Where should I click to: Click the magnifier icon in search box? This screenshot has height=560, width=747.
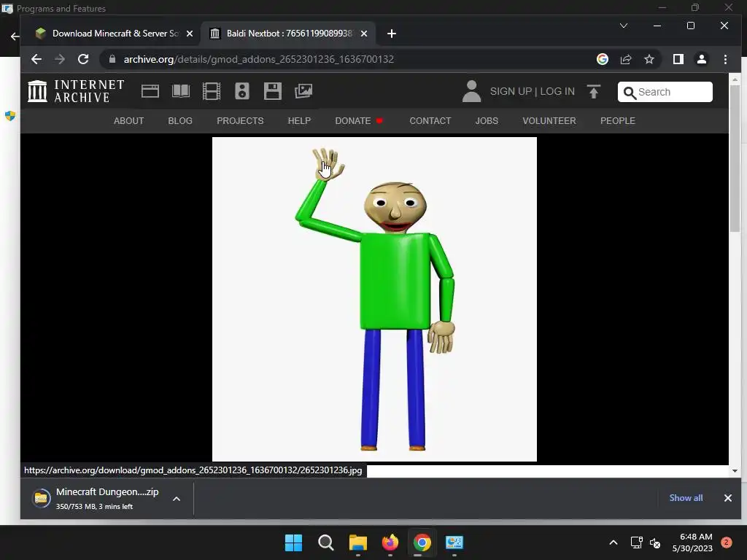630,93
